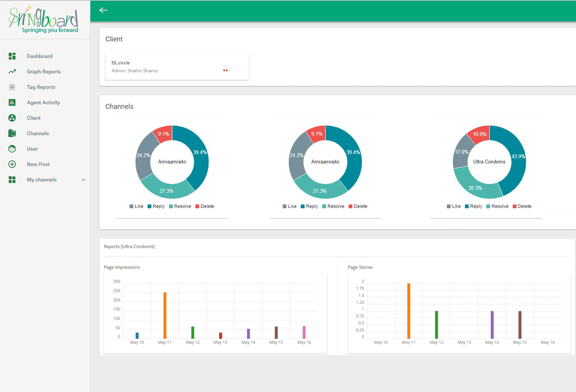This screenshot has height=392, width=576.
Task: Select the orange May 11 Page Impressions bar
Action: tap(165, 316)
